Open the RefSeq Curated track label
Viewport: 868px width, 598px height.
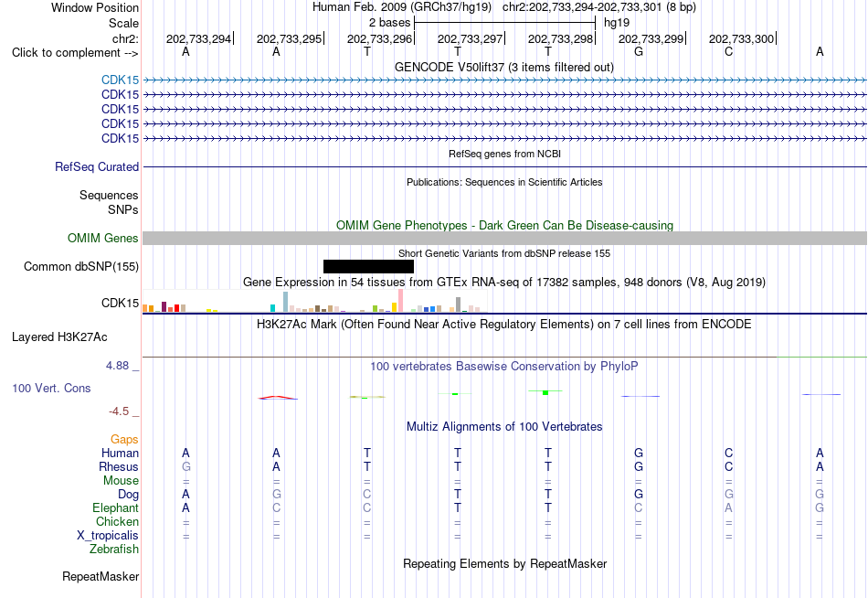pyautogui.click(x=97, y=166)
